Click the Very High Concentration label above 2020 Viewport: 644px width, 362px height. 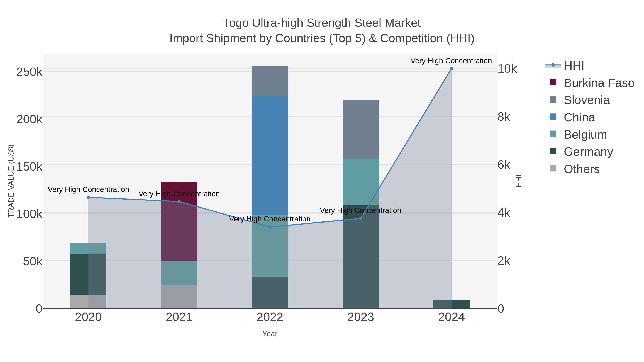tap(89, 190)
